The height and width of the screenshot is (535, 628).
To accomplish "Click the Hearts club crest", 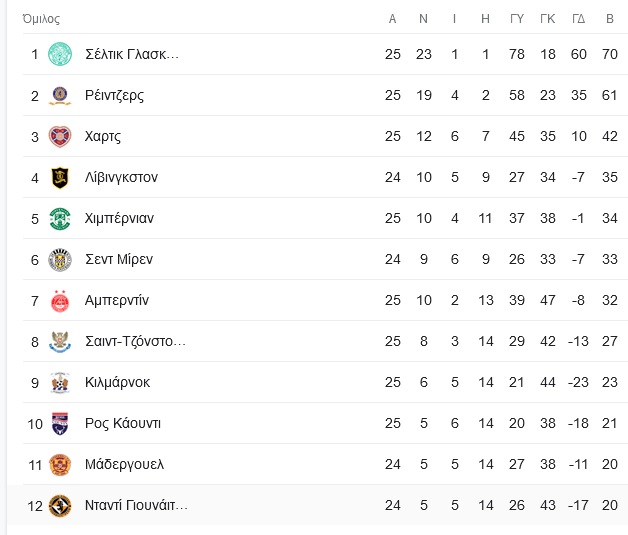I will tap(60, 136).
